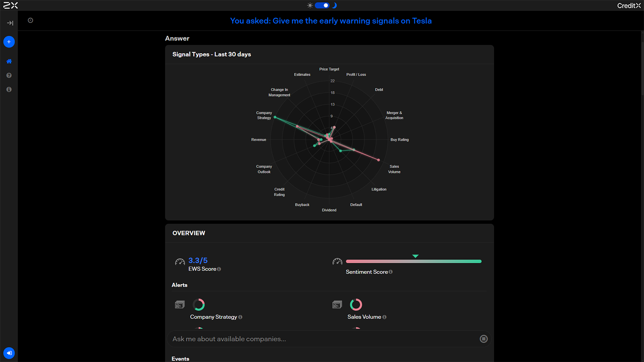Image resolution: width=644 pixels, height=362 pixels.
Task: Click the Alerts subheading
Action: click(179, 285)
